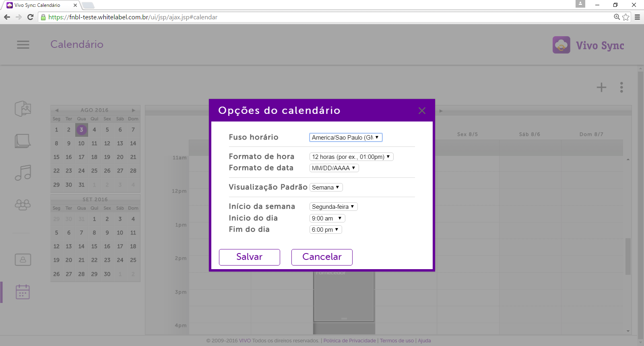Click the AGO 2016 month label
Viewport: 644px width, 346px height.
click(x=95, y=110)
